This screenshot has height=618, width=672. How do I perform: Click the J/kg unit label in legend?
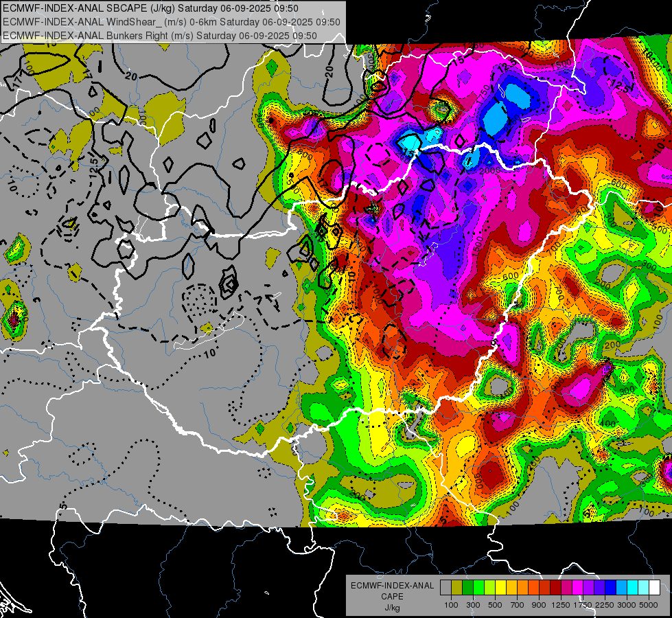(392, 608)
